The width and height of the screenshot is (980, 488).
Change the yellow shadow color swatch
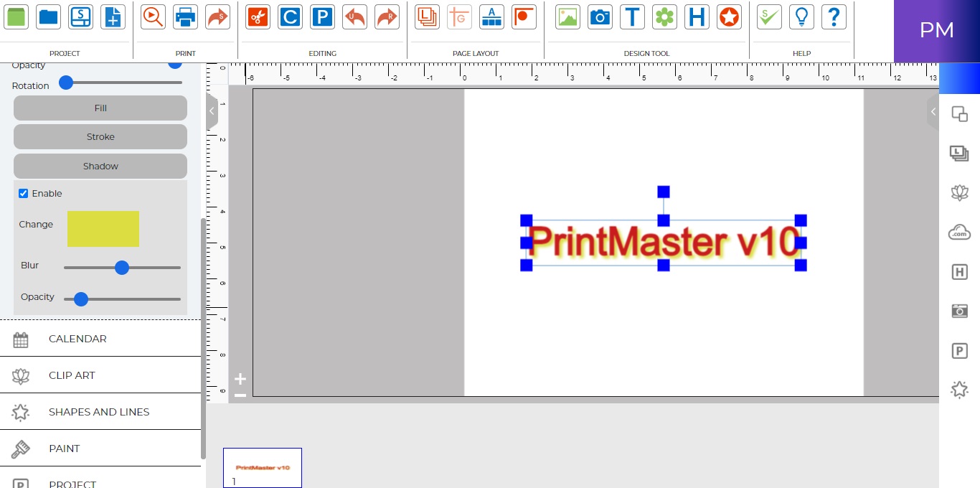click(103, 229)
